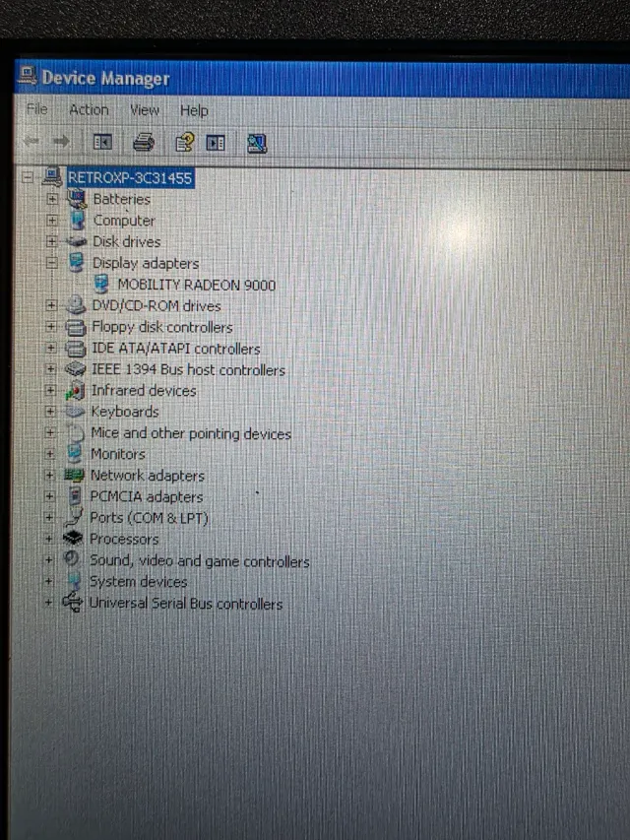
Task: Expand Mice and other pointing devices
Action: (x=50, y=432)
